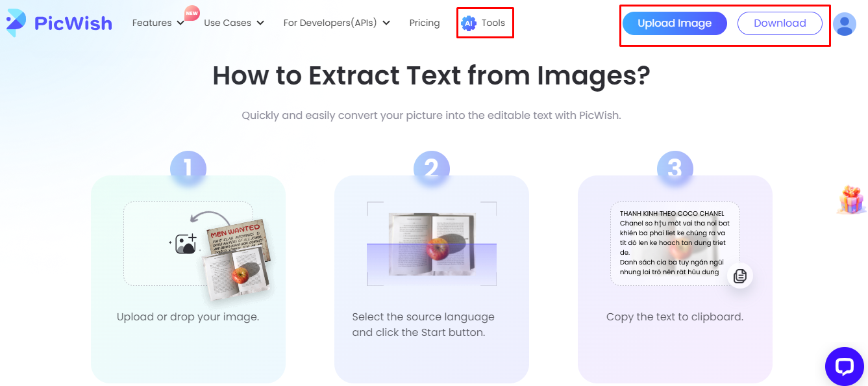Open the Pricing menu item
The width and height of the screenshot is (868, 386).
(x=425, y=23)
